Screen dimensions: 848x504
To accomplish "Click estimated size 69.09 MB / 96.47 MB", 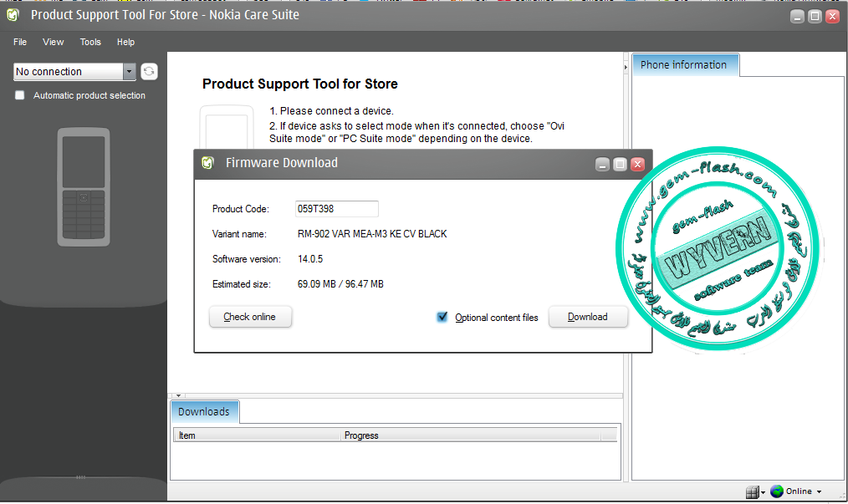I will (x=340, y=284).
